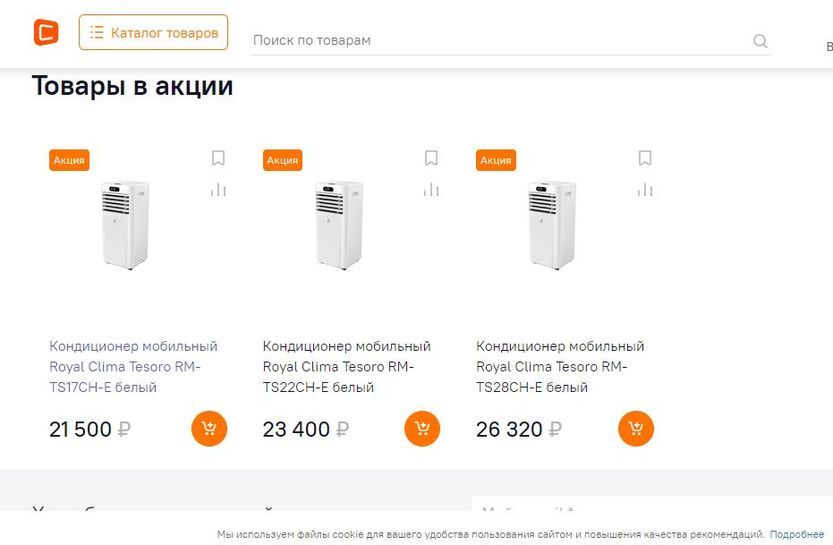The image size is (833, 545).
Task: Bookmark the RM-TS22CH-E air conditioner
Action: click(431, 158)
